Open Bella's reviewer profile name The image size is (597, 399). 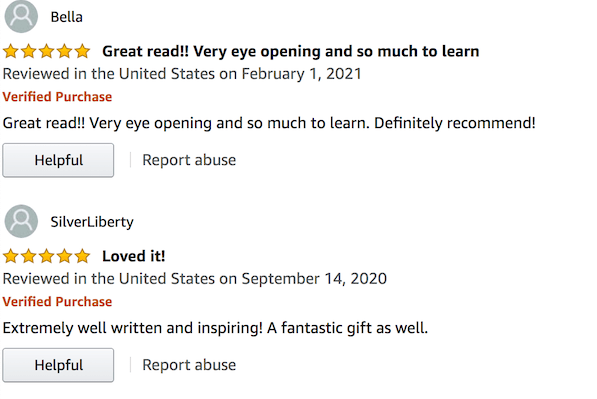67,17
